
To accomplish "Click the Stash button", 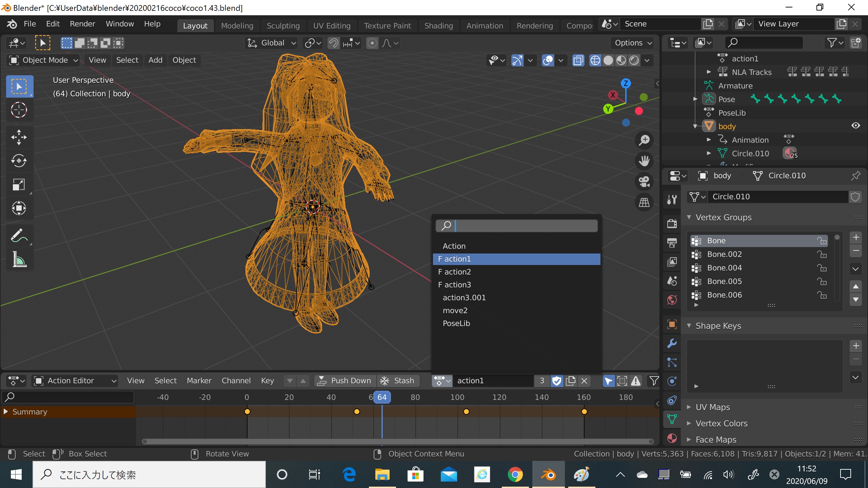I will 398,381.
